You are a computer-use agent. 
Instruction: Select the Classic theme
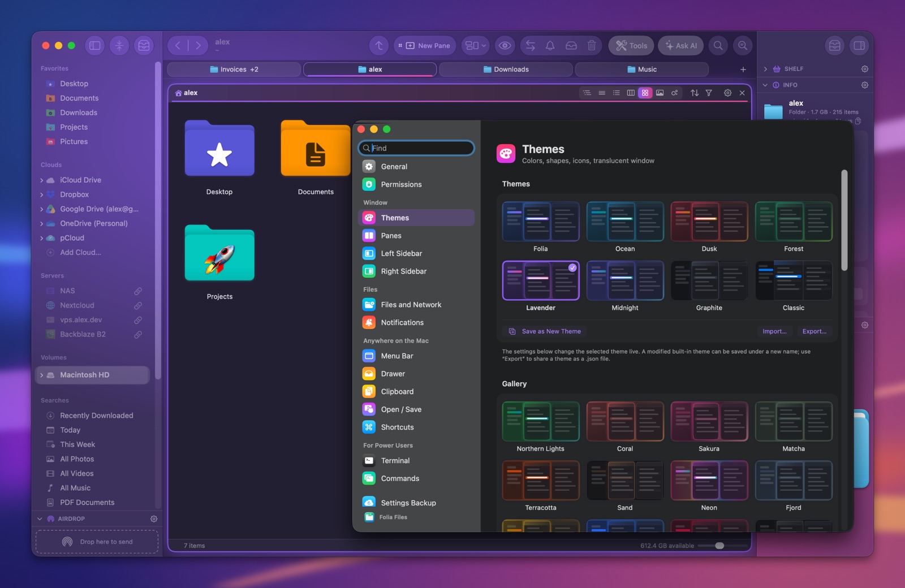[794, 287]
